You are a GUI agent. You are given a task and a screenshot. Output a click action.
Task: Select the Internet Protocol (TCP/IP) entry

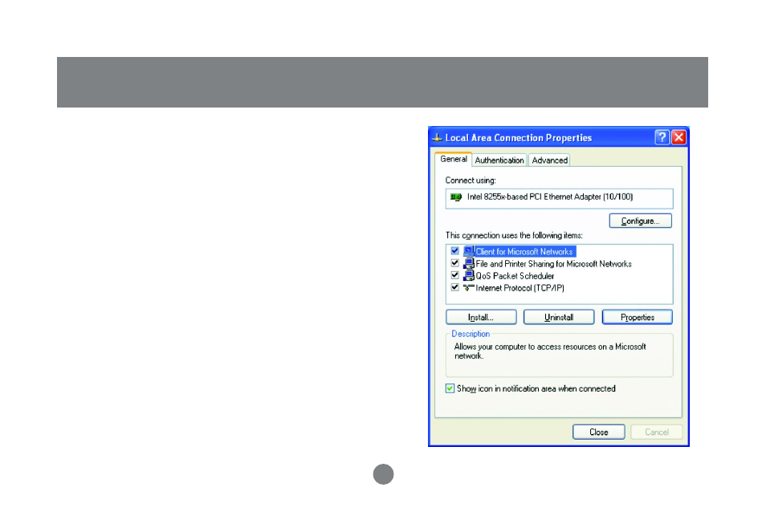click(519, 288)
